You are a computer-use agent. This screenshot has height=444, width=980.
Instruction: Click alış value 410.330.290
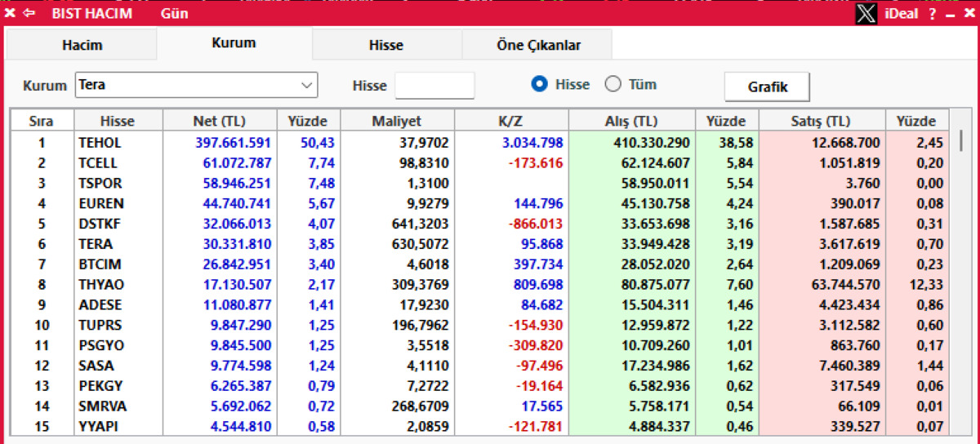[x=652, y=143]
